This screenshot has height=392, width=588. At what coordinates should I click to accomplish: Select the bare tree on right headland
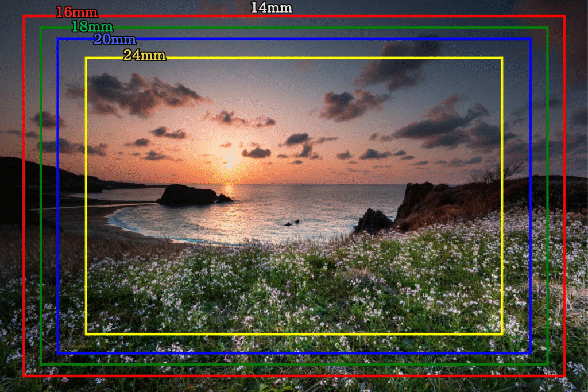(498, 172)
